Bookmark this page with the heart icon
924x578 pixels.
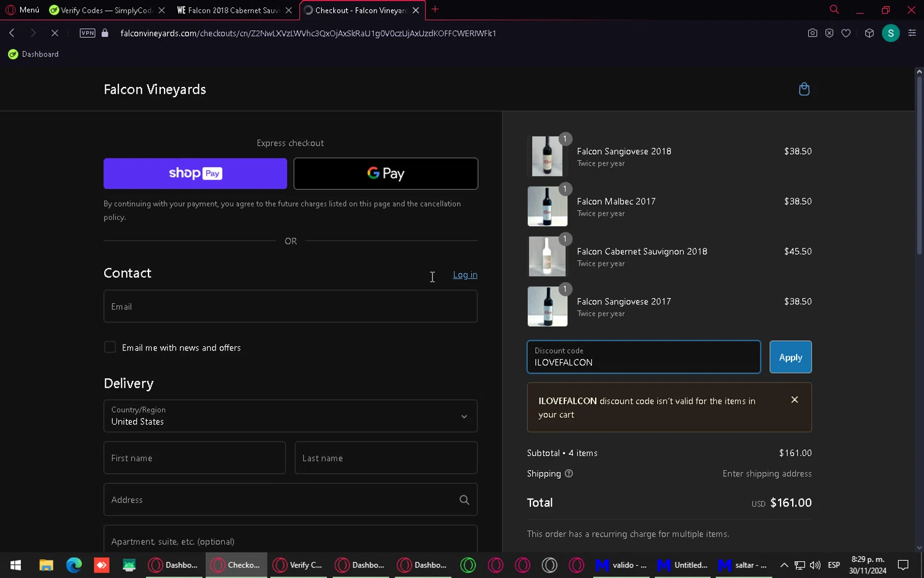(x=846, y=33)
